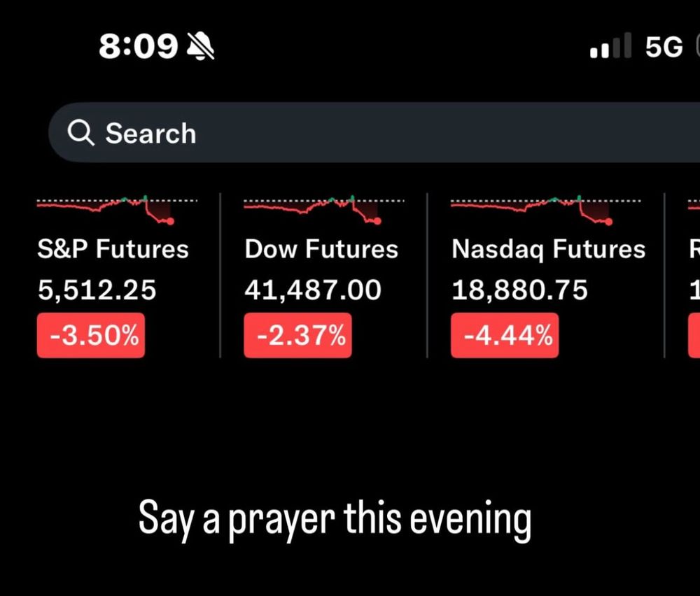Image resolution: width=700 pixels, height=596 pixels.
Task: Tap the 5G network indicator
Action: pos(664,46)
